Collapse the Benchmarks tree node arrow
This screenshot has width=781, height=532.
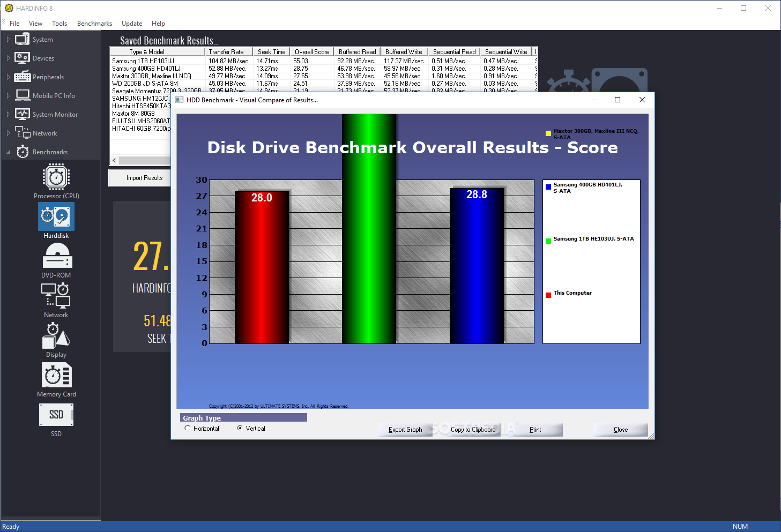[8, 152]
